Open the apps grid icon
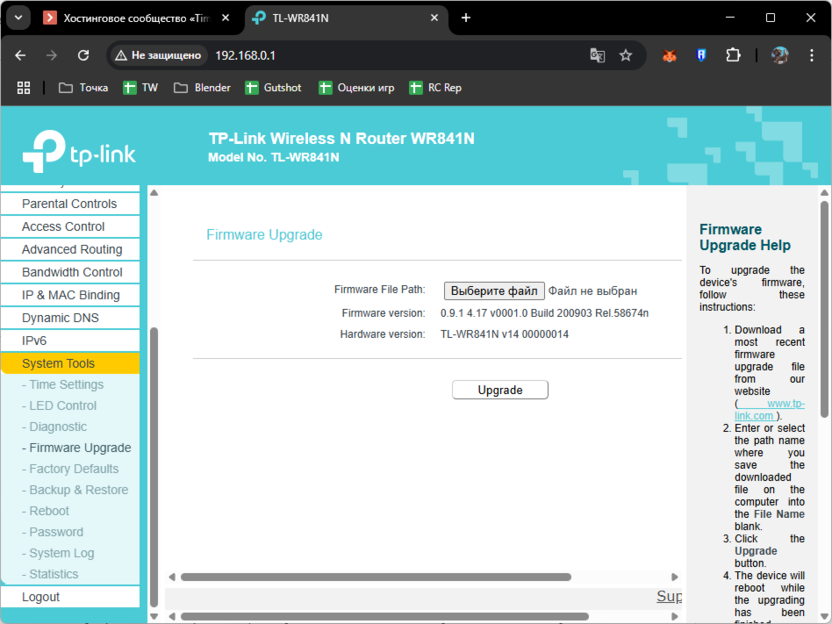This screenshot has height=624, width=832. pyautogui.click(x=23, y=88)
